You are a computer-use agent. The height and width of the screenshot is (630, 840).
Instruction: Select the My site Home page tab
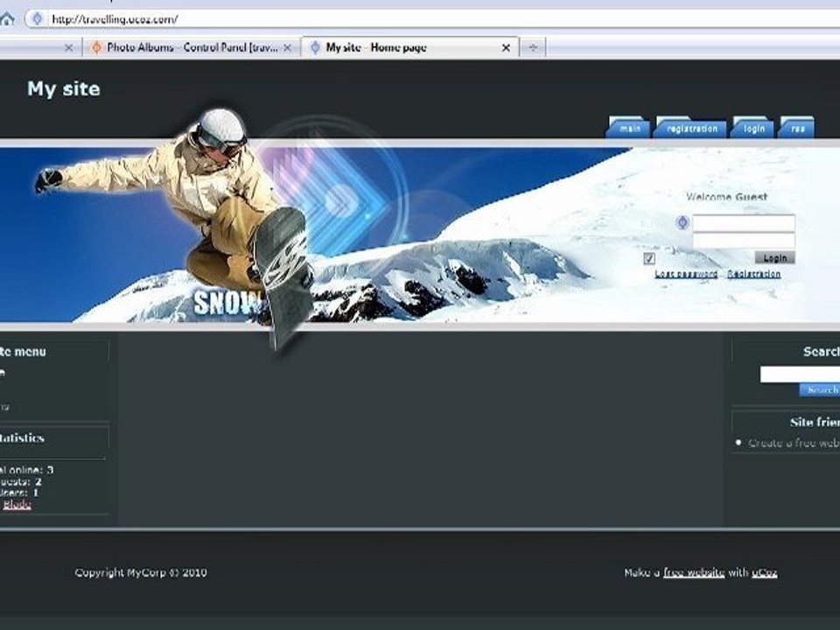pyautogui.click(x=409, y=47)
